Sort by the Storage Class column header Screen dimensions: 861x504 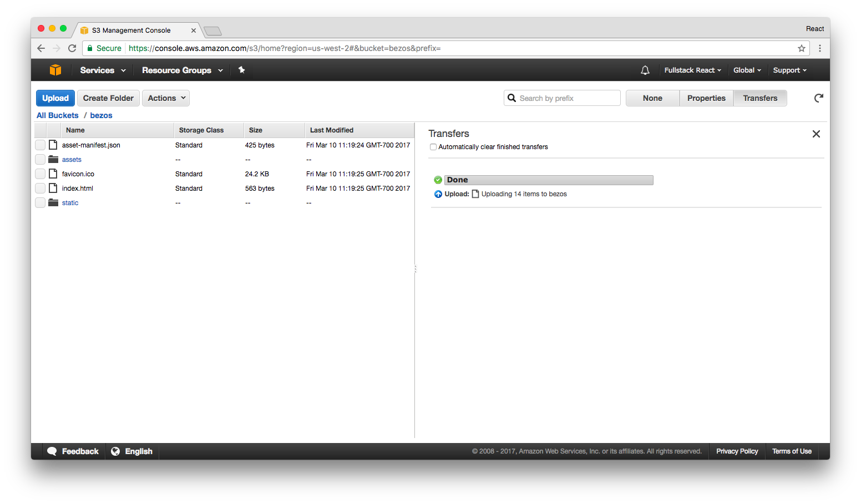(209, 130)
